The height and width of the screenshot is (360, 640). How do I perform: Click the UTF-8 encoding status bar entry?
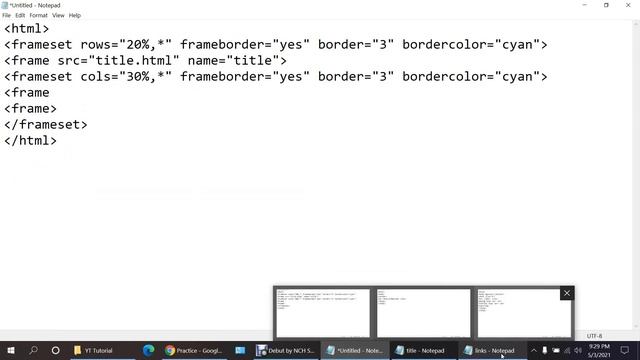594,336
